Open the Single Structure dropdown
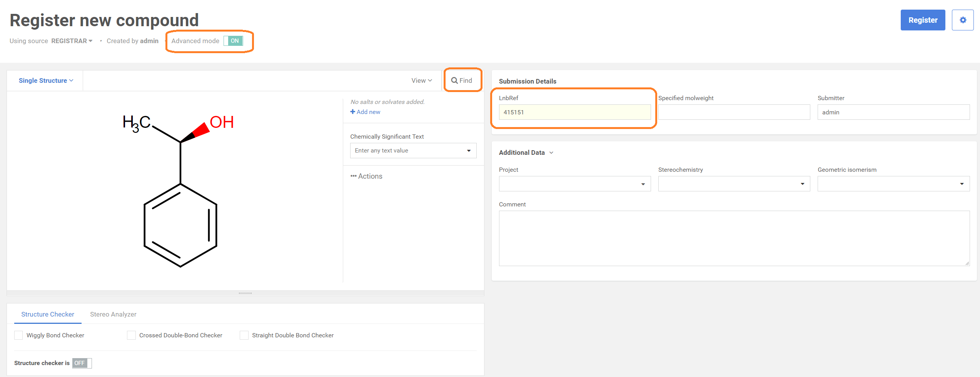Viewport: 980px width, 377px height. click(46, 80)
